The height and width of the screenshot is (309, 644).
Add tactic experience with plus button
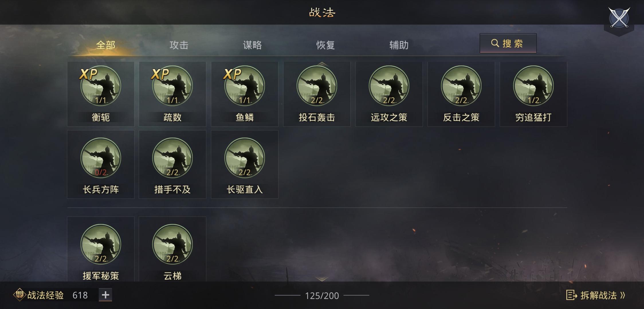point(105,295)
